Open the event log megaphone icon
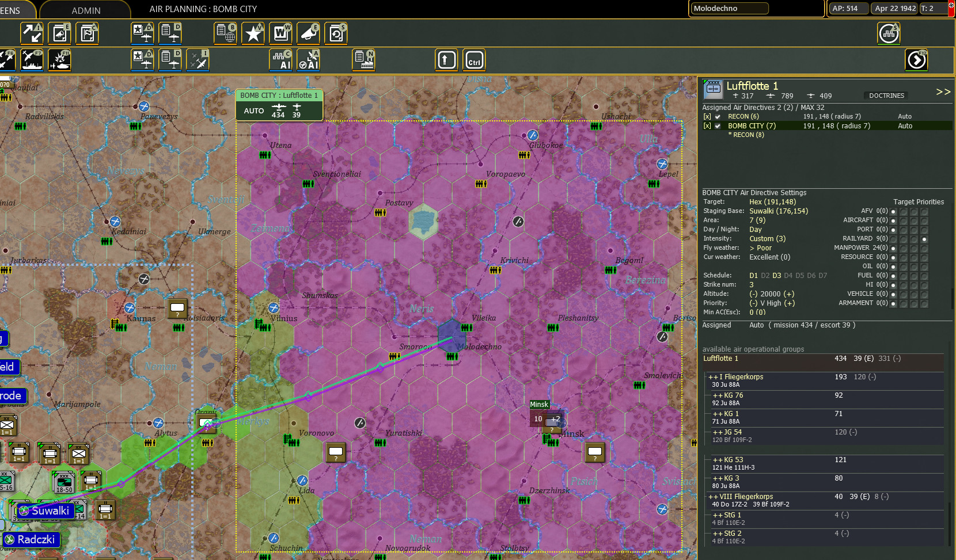This screenshot has width=956, height=560. [308, 33]
